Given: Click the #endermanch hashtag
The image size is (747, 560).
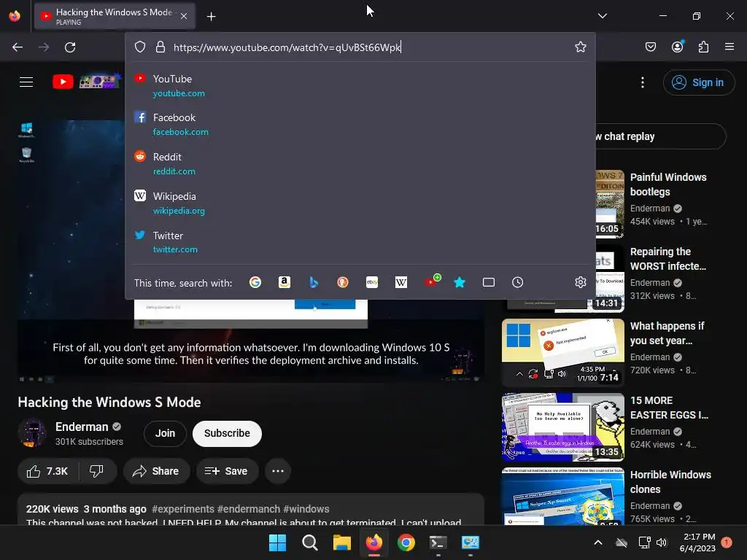Looking at the screenshot, I should 249,509.
